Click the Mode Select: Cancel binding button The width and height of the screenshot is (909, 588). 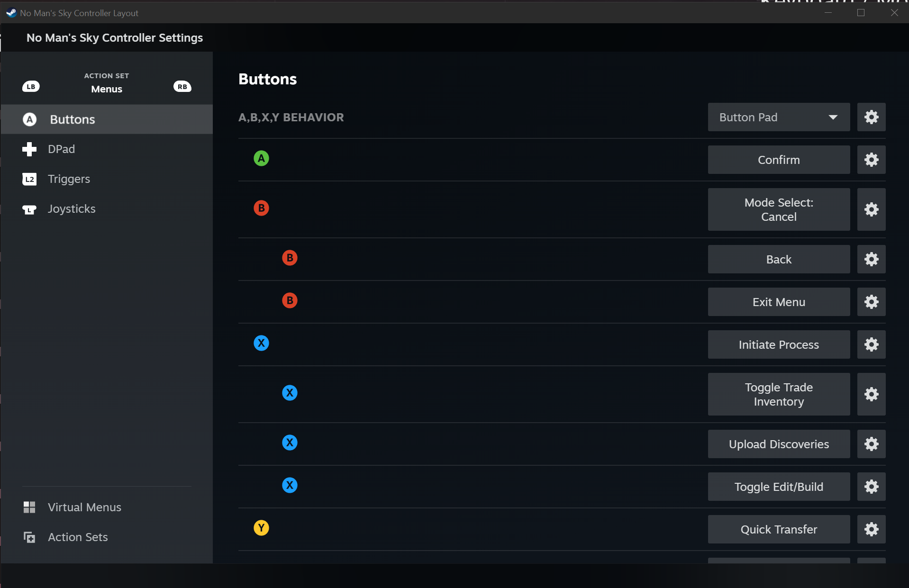pyautogui.click(x=779, y=209)
